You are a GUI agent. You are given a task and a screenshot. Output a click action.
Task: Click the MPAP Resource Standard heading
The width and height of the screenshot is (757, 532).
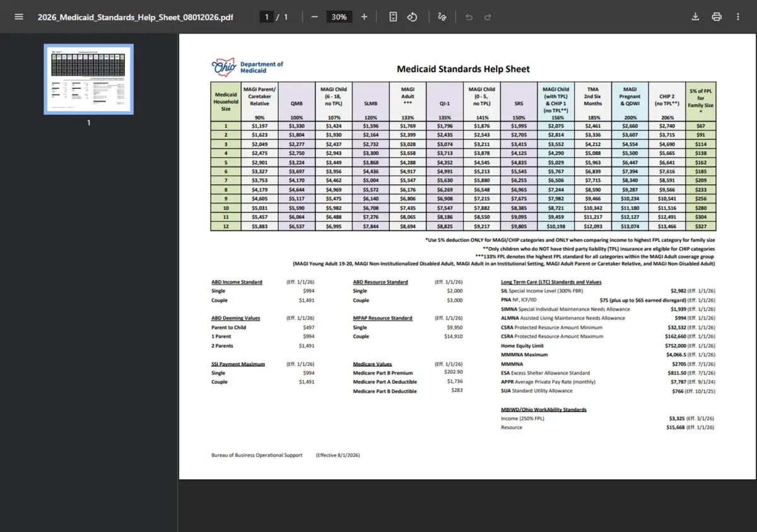pyautogui.click(x=382, y=318)
